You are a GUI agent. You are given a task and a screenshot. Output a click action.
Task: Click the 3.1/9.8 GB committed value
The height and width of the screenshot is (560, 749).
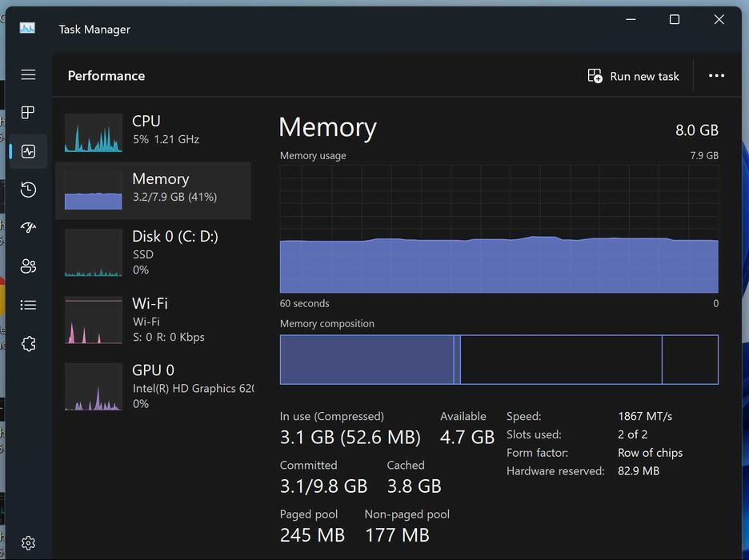(x=323, y=486)
